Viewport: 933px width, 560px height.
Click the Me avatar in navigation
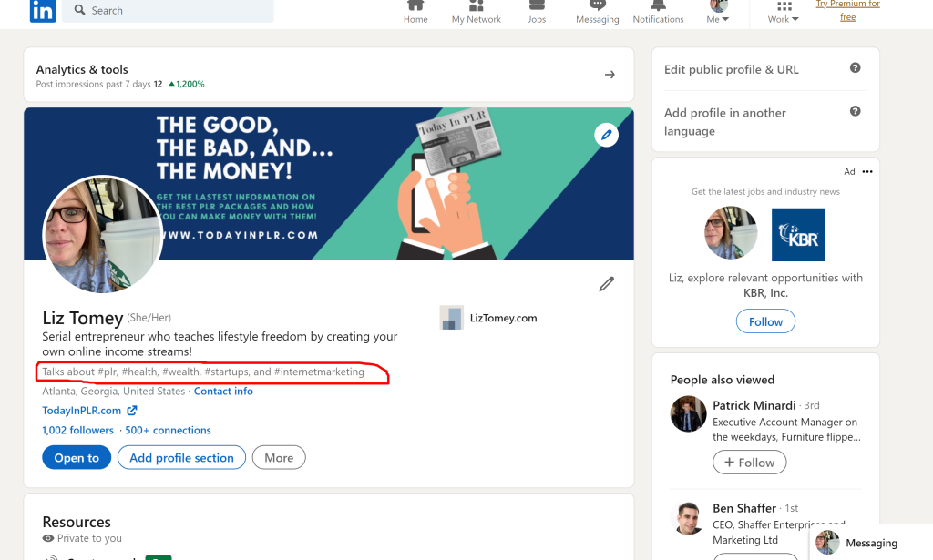tap(719, 6)
